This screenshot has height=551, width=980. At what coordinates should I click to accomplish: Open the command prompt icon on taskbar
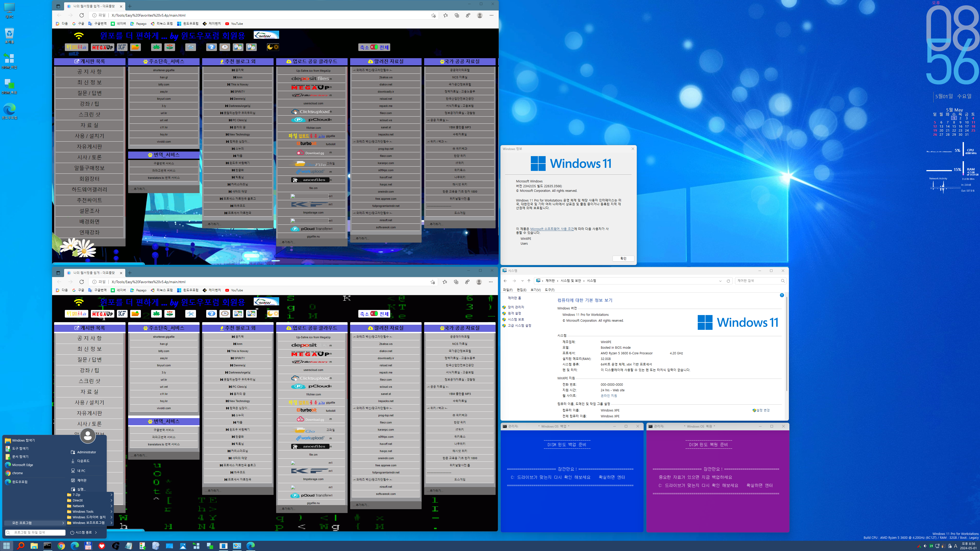tap(47, 546)
